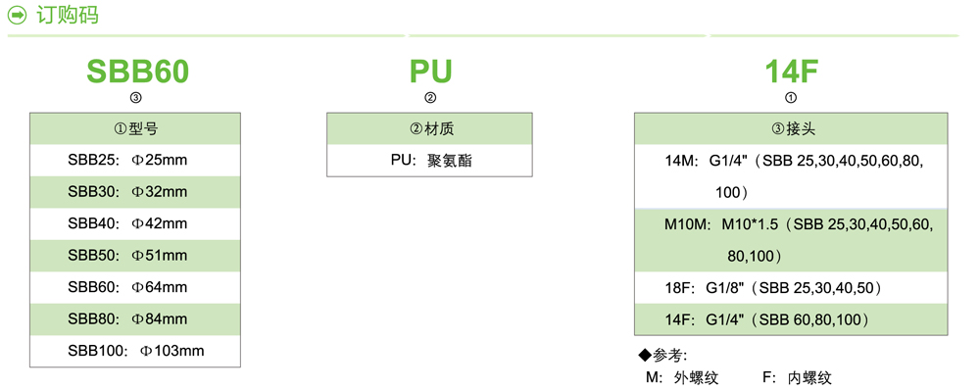
Task: Select the M10M M10*1.5 connector row
Action: (791, 240)
